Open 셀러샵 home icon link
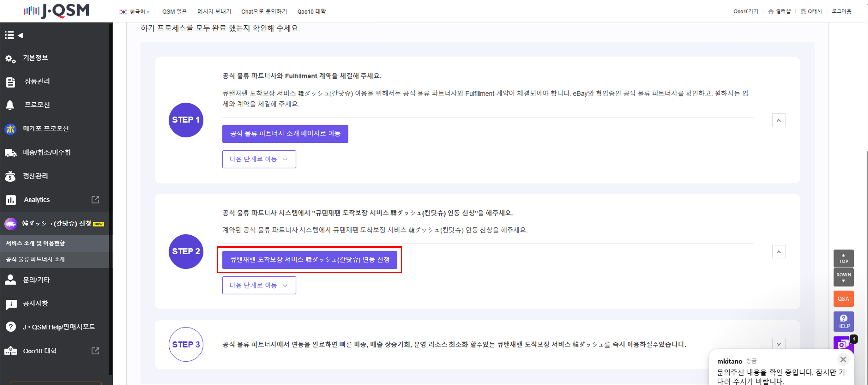This screenshot has width=868, height=385. [779, 11]
